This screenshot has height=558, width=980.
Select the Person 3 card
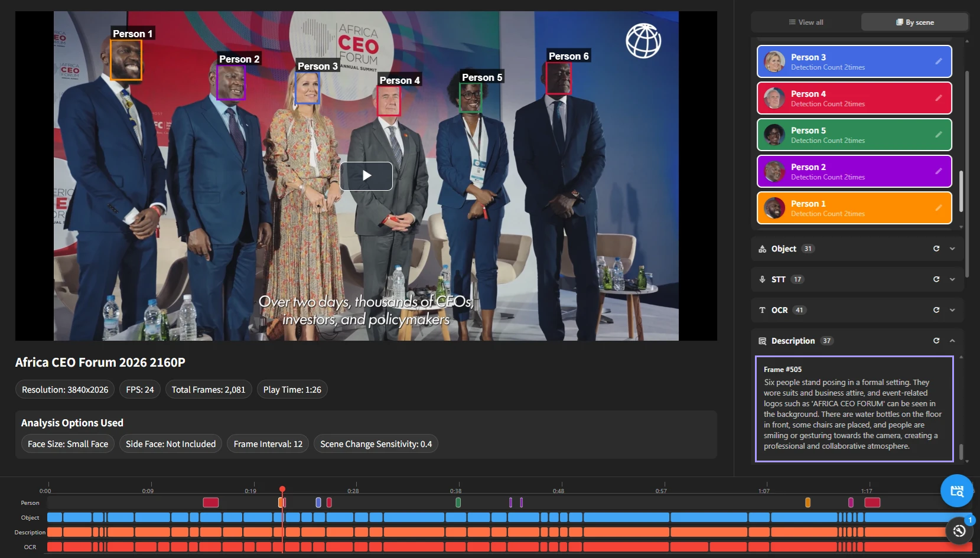[854, 61]
